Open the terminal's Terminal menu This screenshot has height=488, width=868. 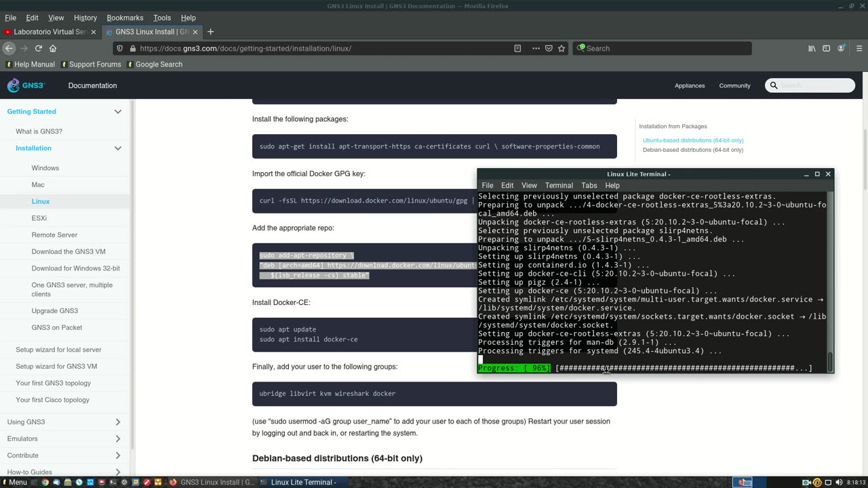[559, 185]
